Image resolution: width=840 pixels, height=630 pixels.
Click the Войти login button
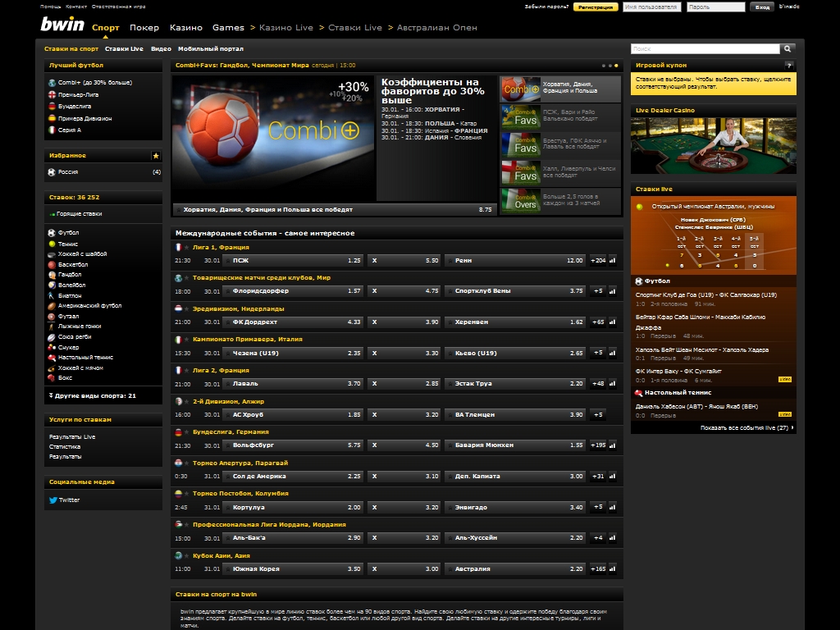tap(762, 7)
